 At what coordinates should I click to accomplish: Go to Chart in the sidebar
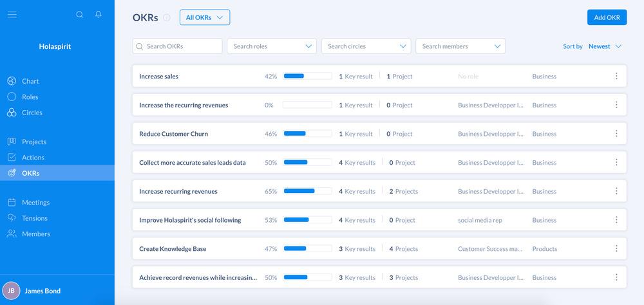click(x=30, y=81)
